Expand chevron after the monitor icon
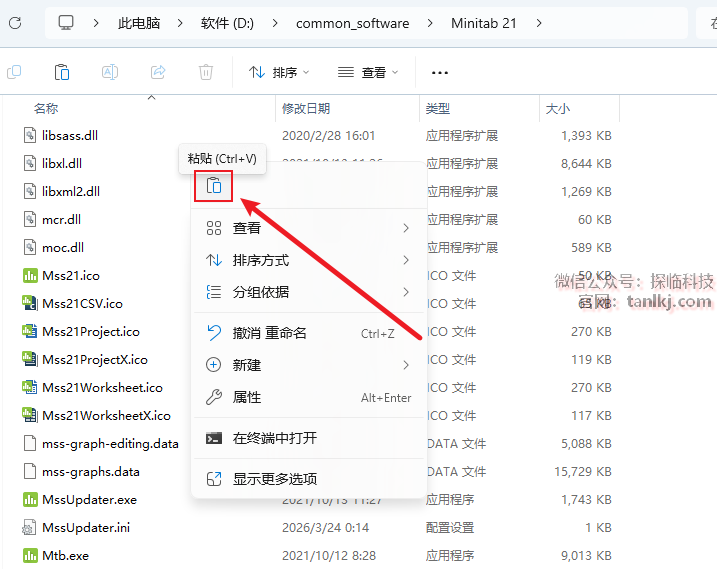The height and width of the screenshot is (574, 717). (x=96, y=23)
